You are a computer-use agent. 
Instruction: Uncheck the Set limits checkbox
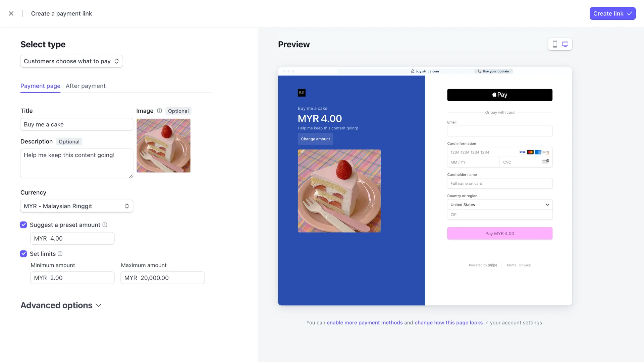click(x=23, y=254)
